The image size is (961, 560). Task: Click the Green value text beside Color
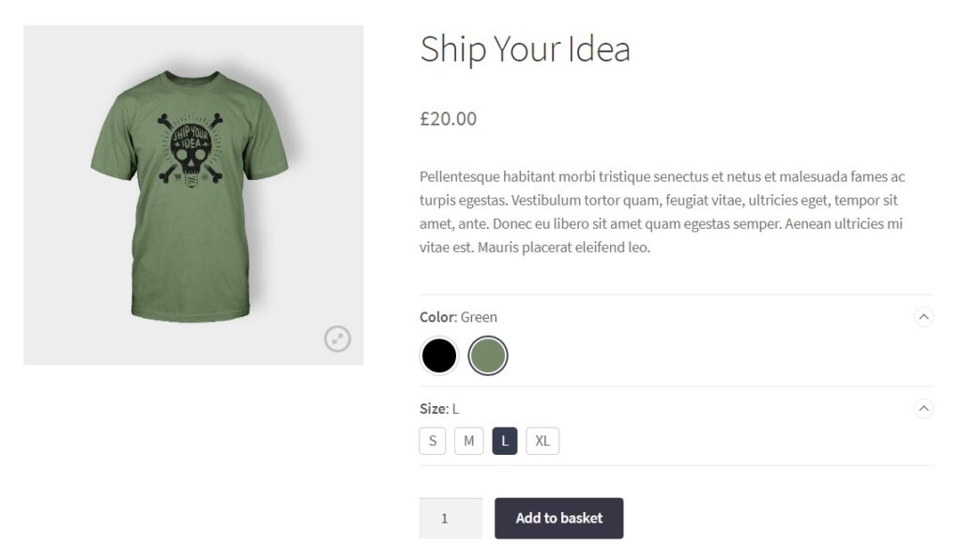point(479,317)
